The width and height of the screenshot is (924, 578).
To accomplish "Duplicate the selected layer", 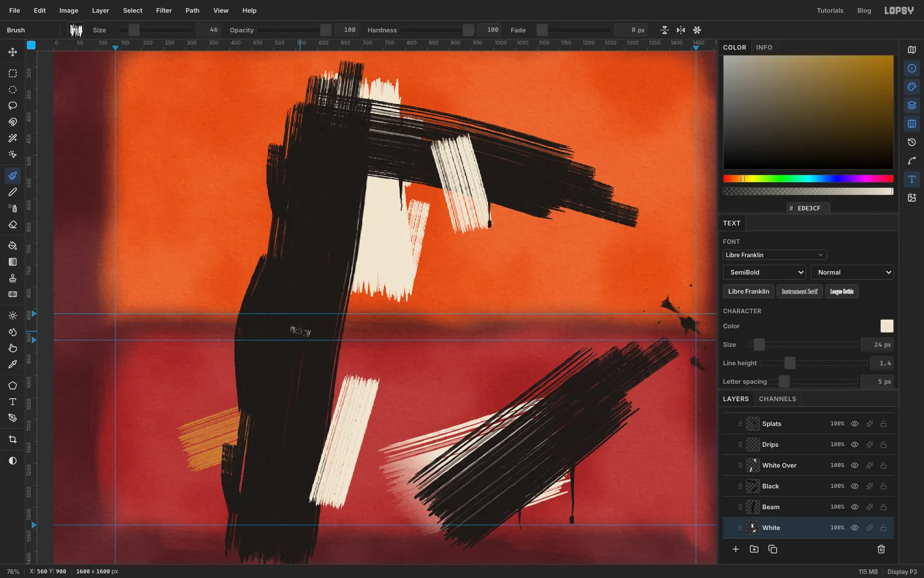I will click(x=773, y=549).
